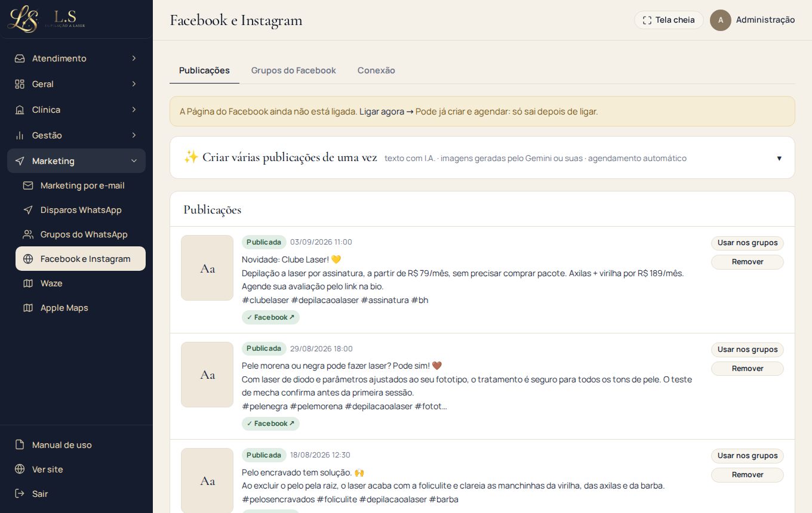
Task: Open the Conexão tab
Action: coord(376,70)
